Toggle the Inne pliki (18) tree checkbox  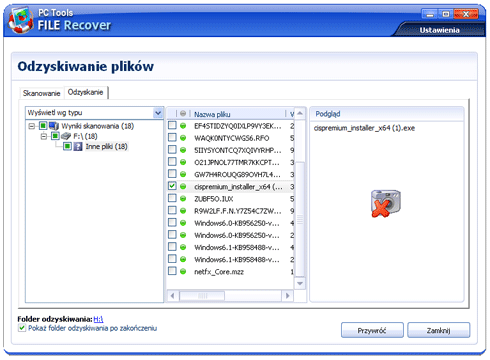pos(67,146)
